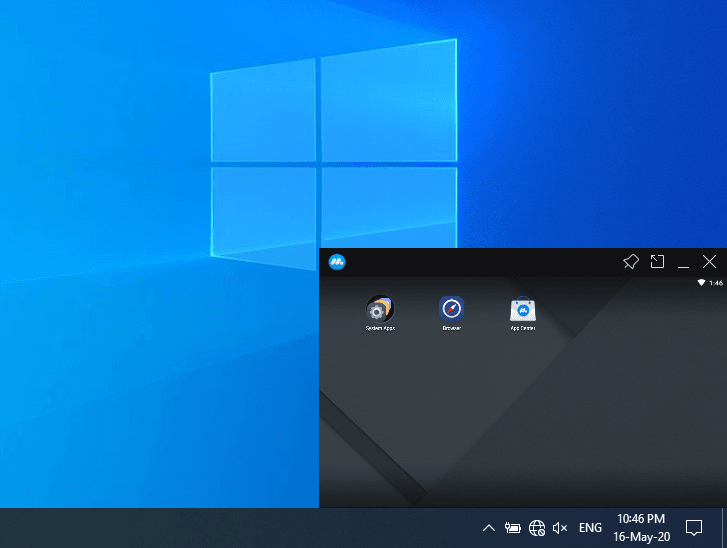Viewport: 727px width, 548px height.
Task: Switch the ENG input language indicator
Action: [590, 528]
